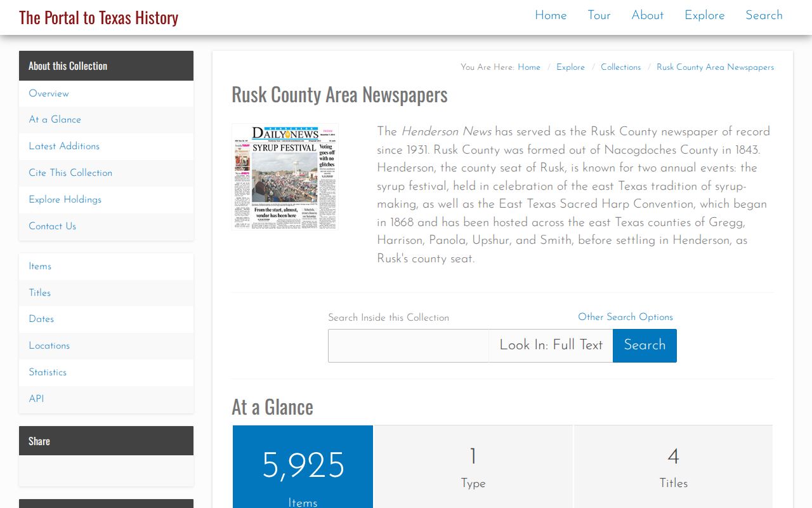Click the 4 Titles tile
This screenshot has height=508, width=812.
(673, 467)
